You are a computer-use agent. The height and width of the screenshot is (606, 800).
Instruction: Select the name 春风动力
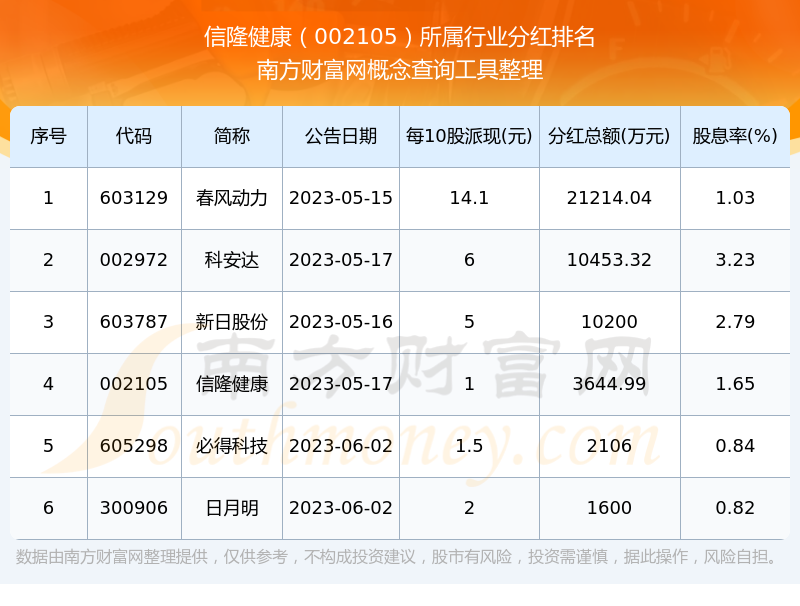point(232,198)
